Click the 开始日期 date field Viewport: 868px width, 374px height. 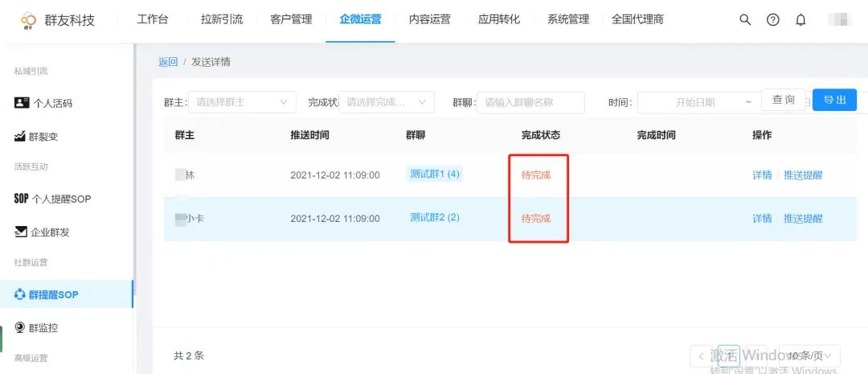(x=694, y=102)
